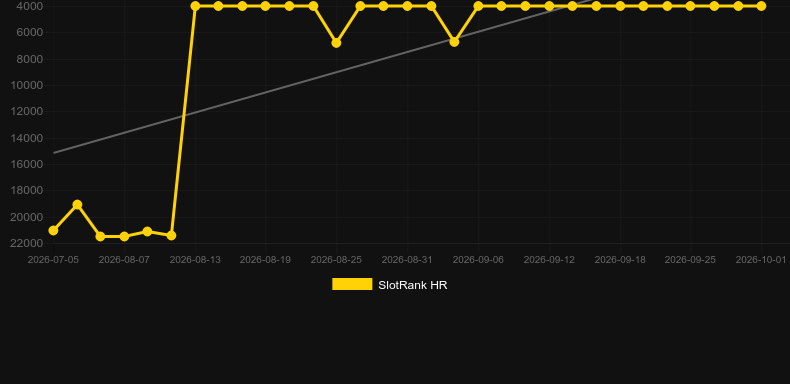
Task: Select the data point above the 2026-09-25 label
Action: 690,6
